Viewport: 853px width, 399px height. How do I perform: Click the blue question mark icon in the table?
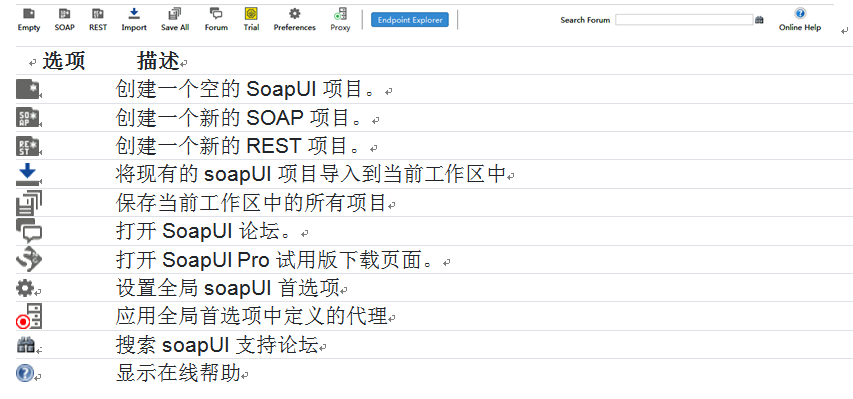click(x=25, y=373)
